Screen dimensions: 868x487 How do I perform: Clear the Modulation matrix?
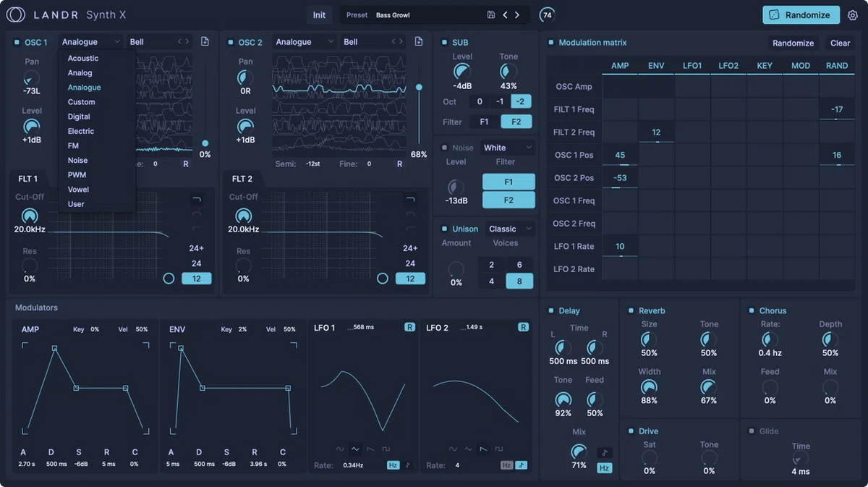[x=839, y=43]
